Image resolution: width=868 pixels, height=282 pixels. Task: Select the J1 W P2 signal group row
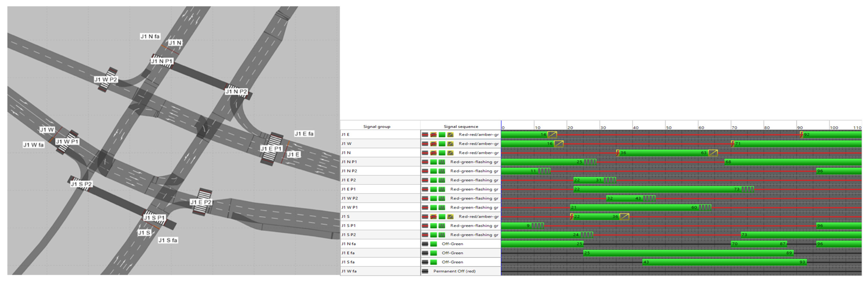(x=349, y=198)
